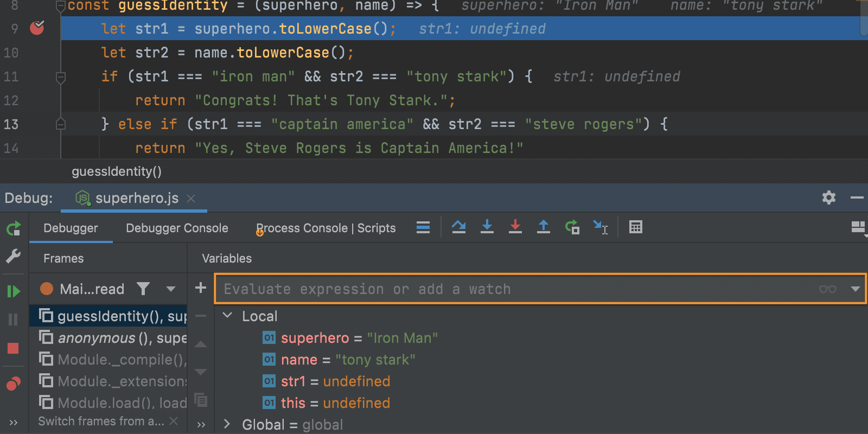Select the Module.load() frame
Image resolution: width=868 pixels, height=434 pixels.
point(108,403)
